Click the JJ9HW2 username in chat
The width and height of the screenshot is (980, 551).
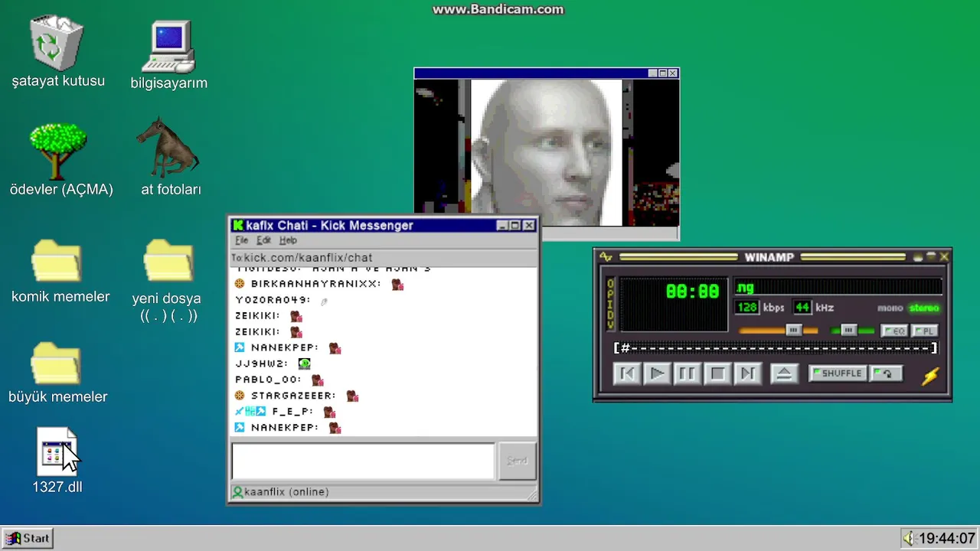262,364
